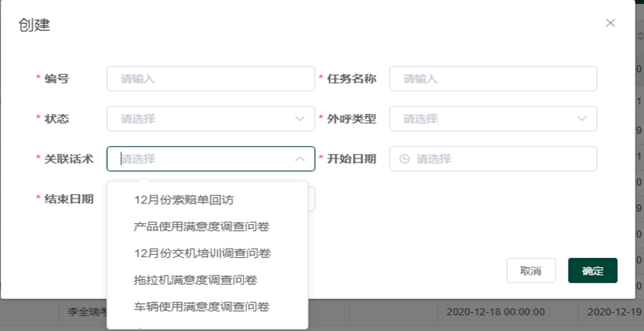
Task: Choose 车辆使用满意度调查问卷 option
Action: coord(202,306)
